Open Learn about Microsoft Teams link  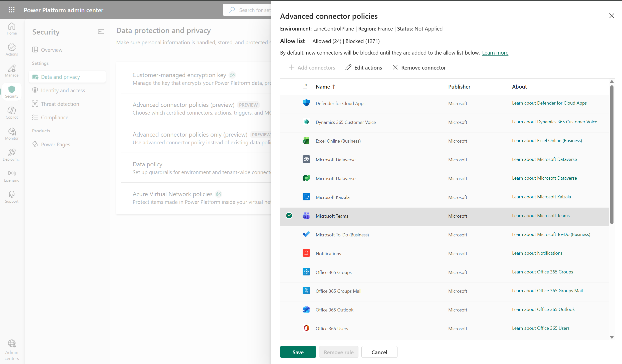coord(541,216)
